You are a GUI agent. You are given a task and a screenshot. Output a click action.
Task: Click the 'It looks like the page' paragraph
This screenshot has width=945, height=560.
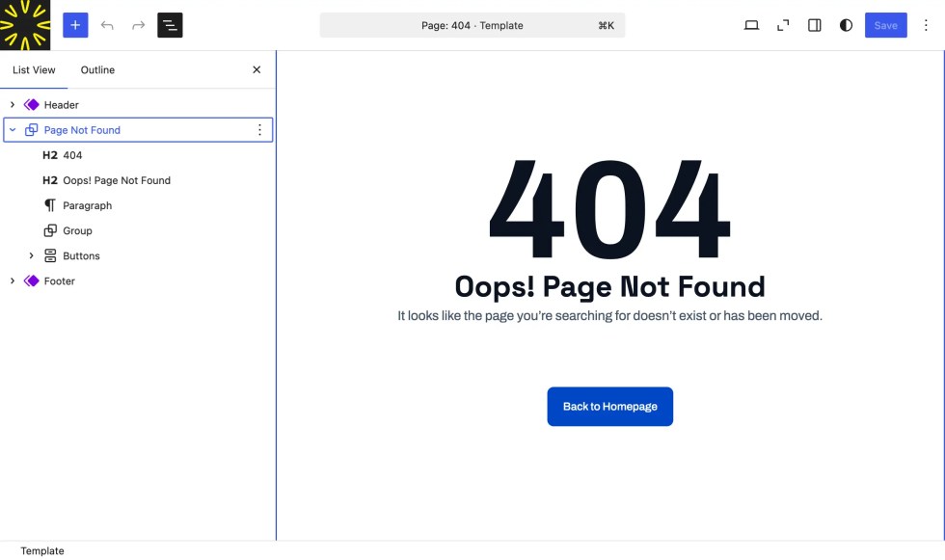point(609,316)
